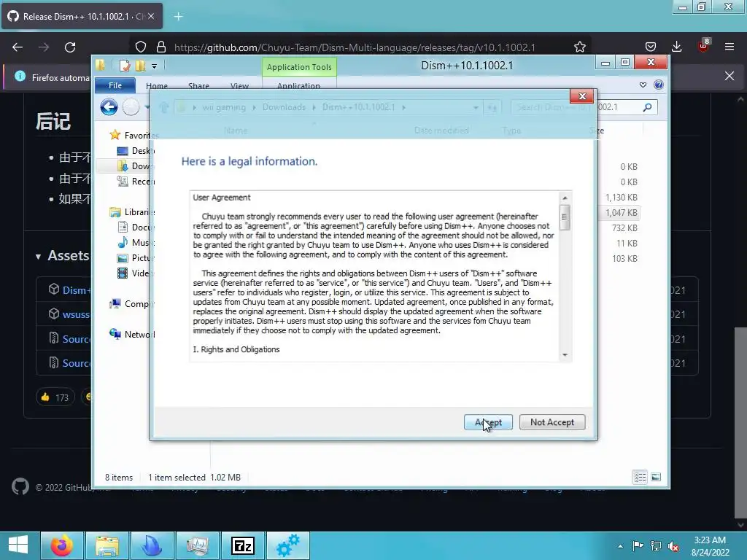Viewport: 747px width, 560px height.
Task: Select Downloads in navigation pane
Action: [x=135, y=166]
